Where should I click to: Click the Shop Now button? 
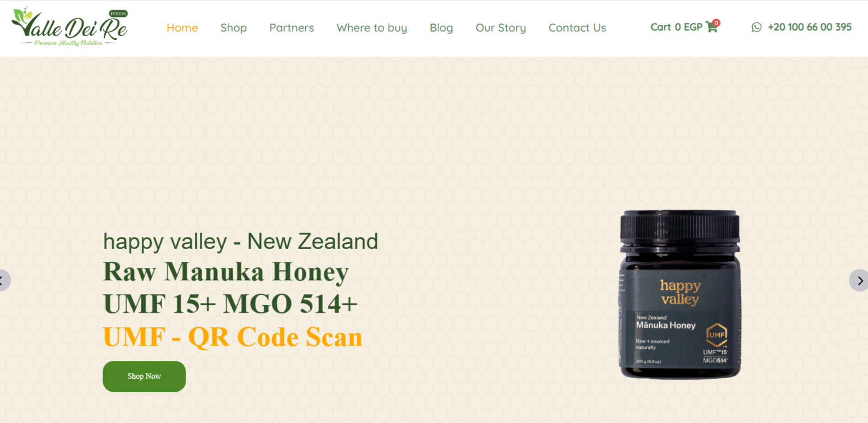pyautogui.click(x=144, y=376)
